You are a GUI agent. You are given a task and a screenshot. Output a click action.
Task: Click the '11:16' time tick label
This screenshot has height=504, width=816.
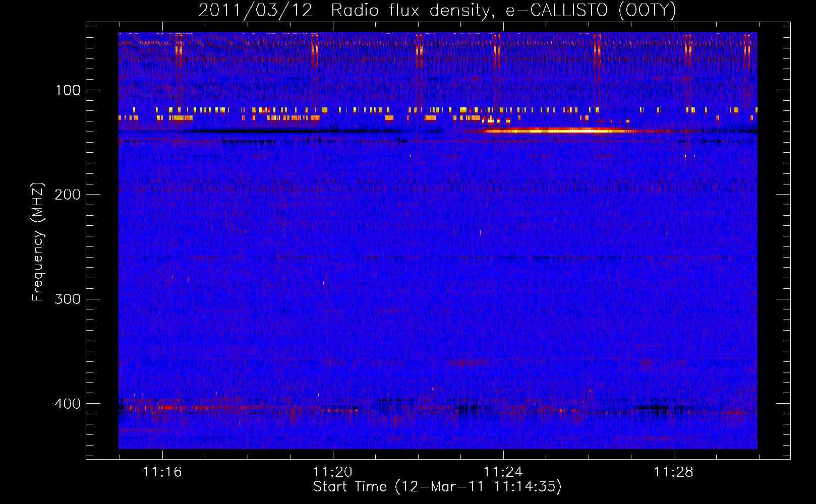(162, 472)
